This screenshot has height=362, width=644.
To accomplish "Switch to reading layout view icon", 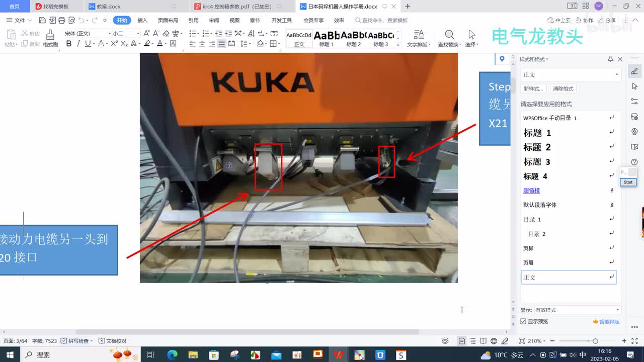I will point(483,341).
